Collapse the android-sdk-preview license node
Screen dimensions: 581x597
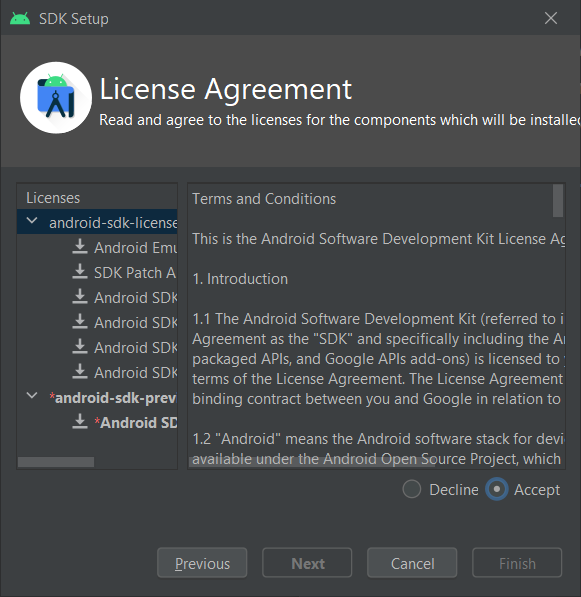[32, 396]
